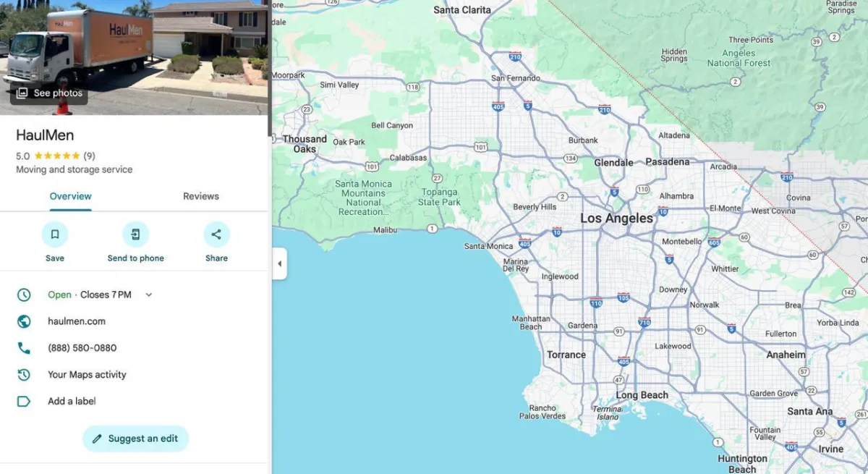Click the five-star rating icons

57,156
